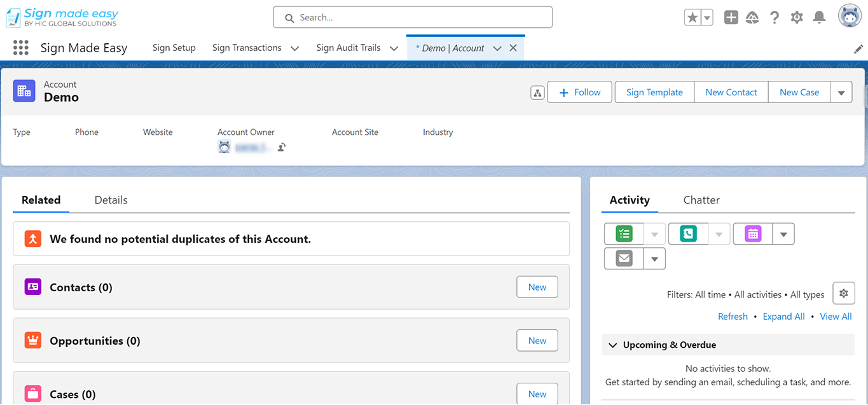868x405 pixels.
Task: Click the pencil edit navigation icon
Action: 858,49
